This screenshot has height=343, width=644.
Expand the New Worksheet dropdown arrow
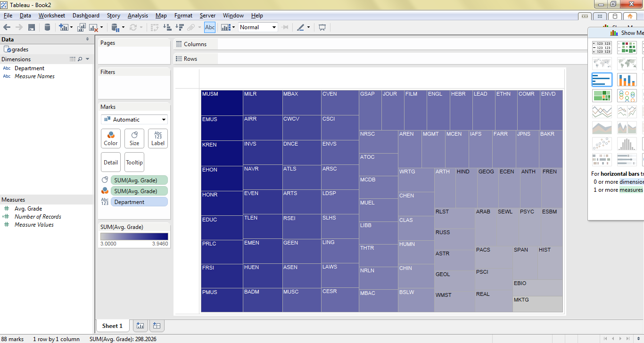(x=71, y=27)
